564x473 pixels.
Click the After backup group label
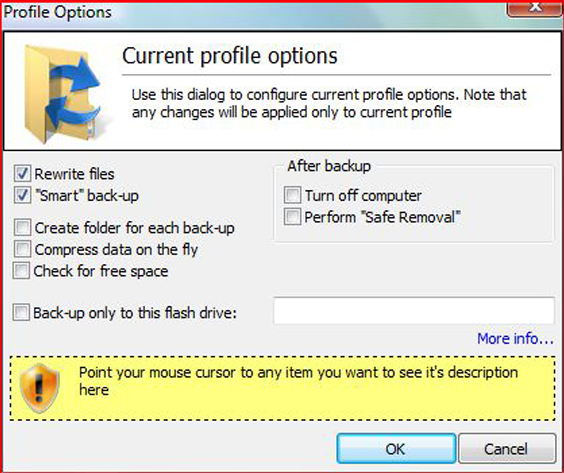[329, 166]
